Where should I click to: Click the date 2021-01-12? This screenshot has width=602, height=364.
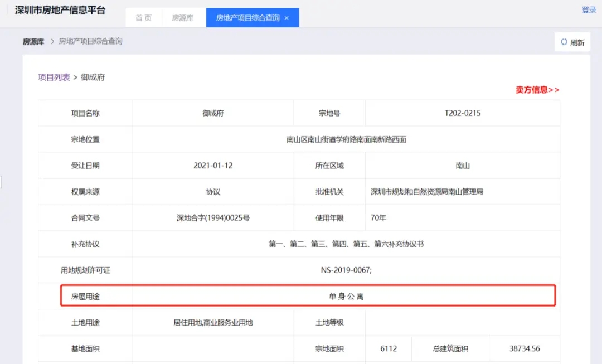click(213, 166)
